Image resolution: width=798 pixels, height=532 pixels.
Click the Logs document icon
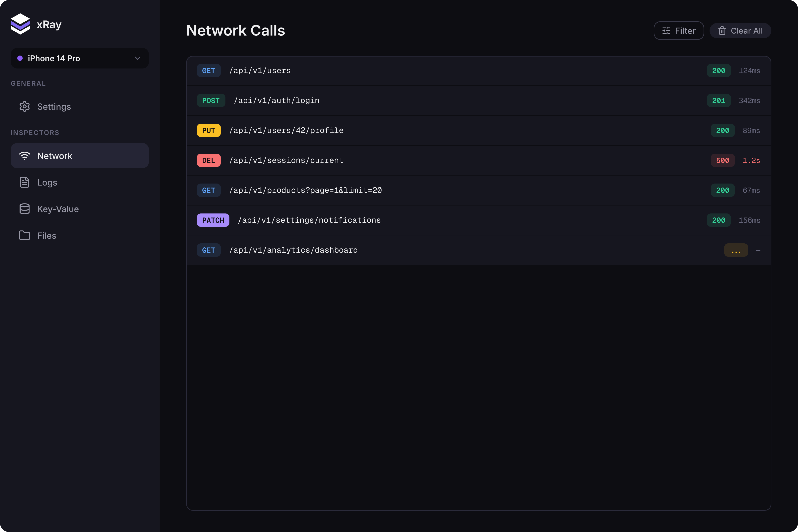click(24, 182)
